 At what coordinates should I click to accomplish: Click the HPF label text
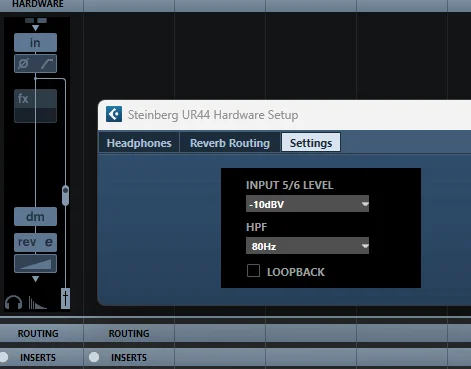click(x=256, y=227)
